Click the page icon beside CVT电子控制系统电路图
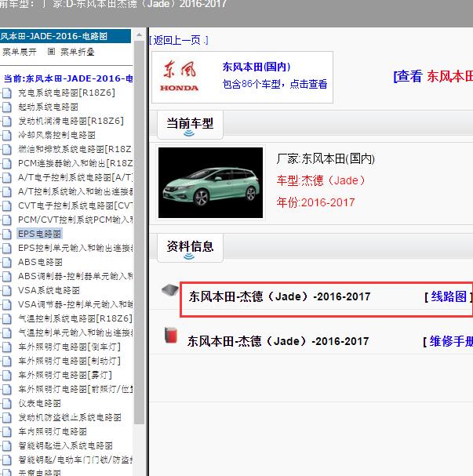Image resolution: width=473 pixels, height=476 pixels. pos(7,205)
